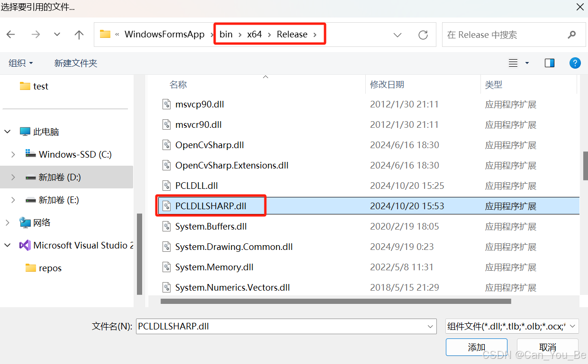The image size is (588, 364).
Task: Click the Microsoft Visual Studio icon in sidebar
Action: 25,245
